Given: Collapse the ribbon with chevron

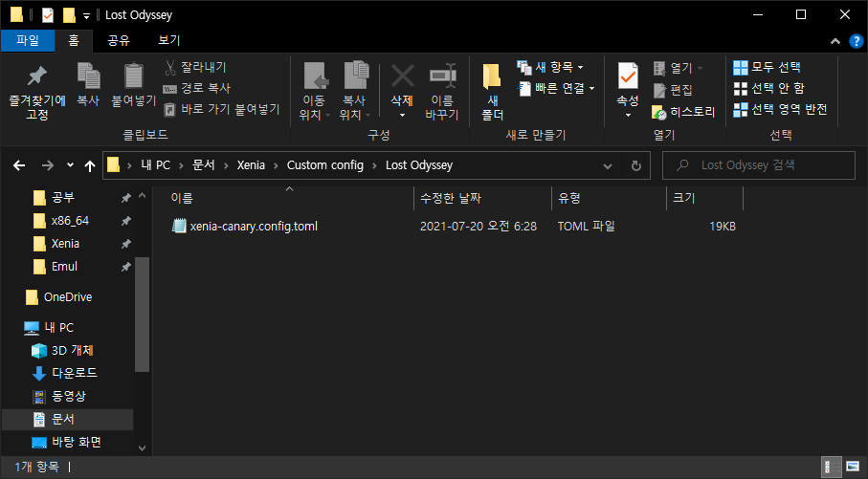Looking at the screenshot, I should (835, 41).
